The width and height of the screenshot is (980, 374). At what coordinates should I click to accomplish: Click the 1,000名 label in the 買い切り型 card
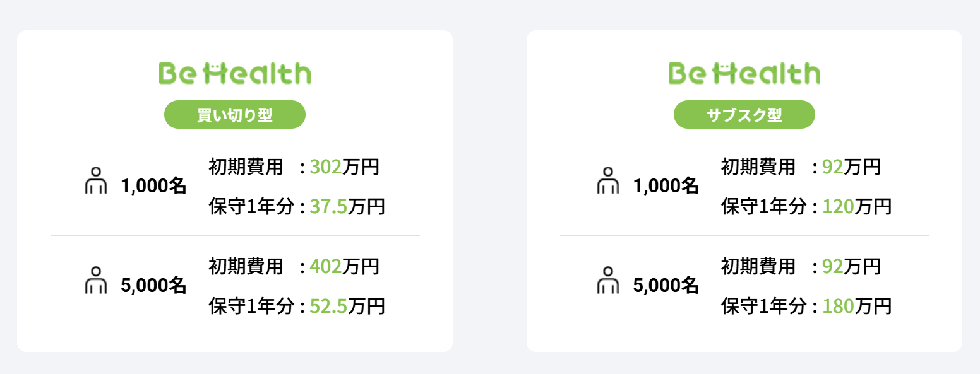tap(153, 186)
